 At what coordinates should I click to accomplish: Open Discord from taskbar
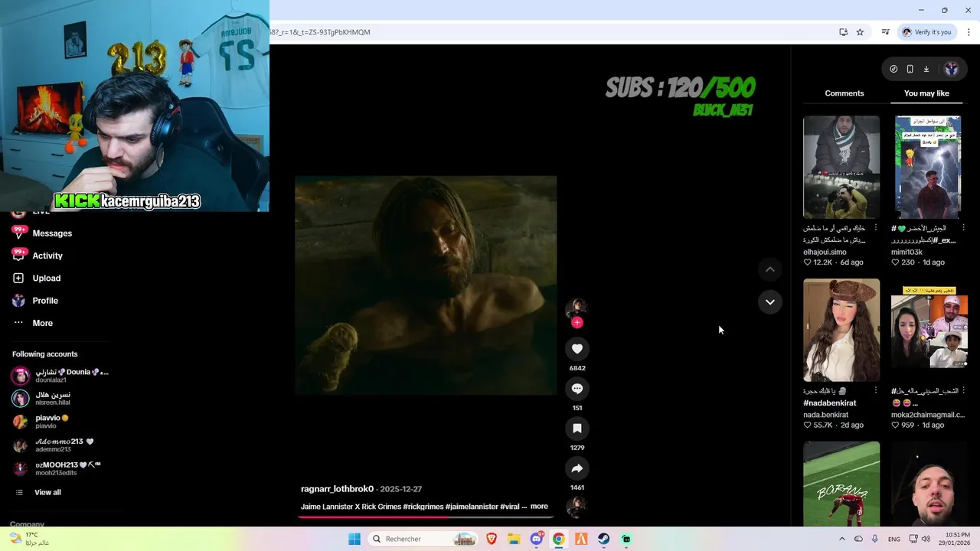point(537,539)
